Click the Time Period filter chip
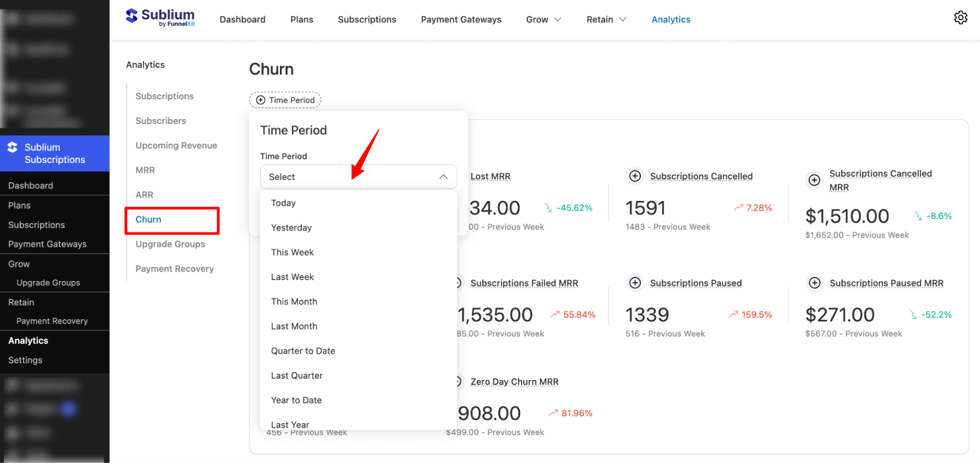980x463 pixels. pos(285,100)
